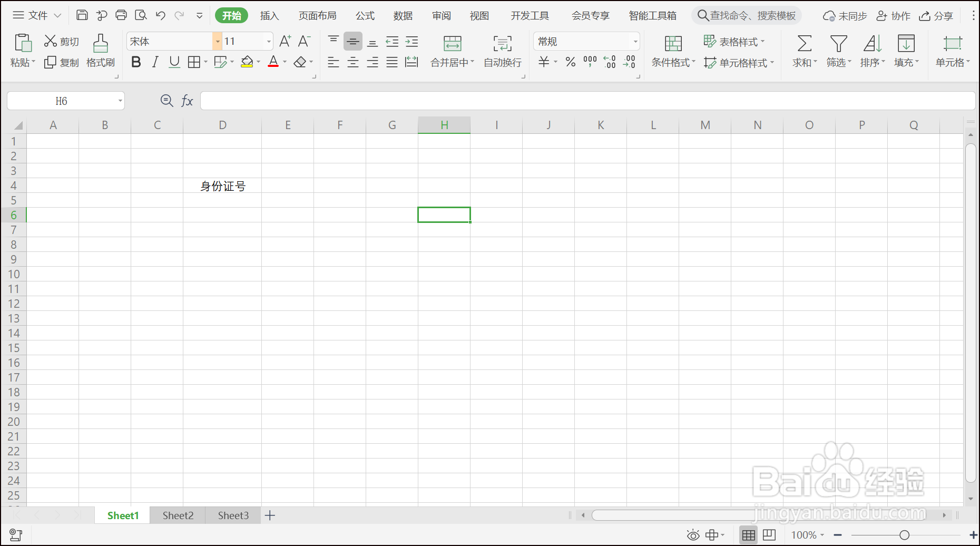The width and height of the screenshot is (980, 546).
Task: Click the 协作 collaborate button
Action: click(894, 16)
